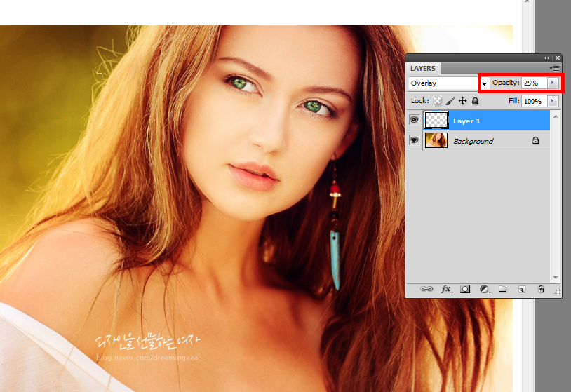Toggle Lock transparent pixels

437,101
